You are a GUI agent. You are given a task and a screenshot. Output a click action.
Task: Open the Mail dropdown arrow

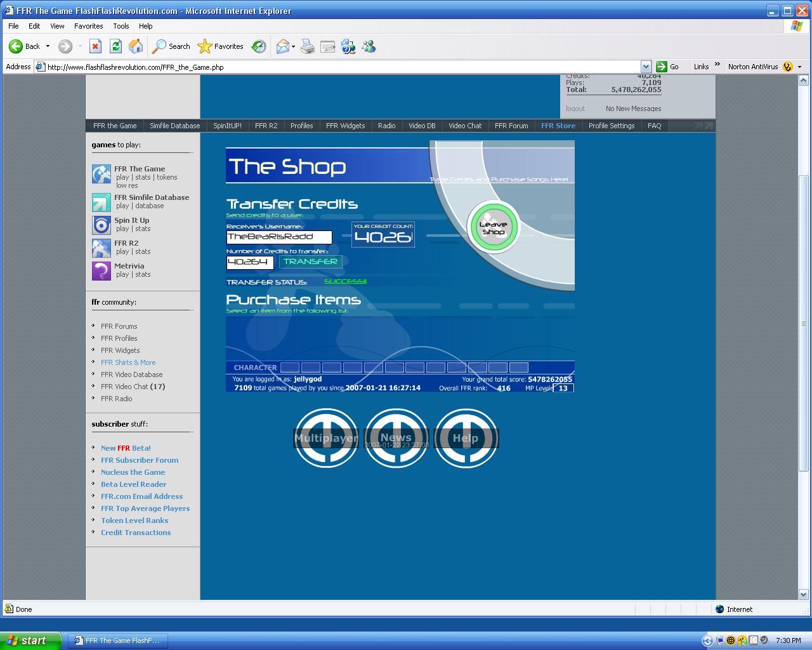pos(292,46)
